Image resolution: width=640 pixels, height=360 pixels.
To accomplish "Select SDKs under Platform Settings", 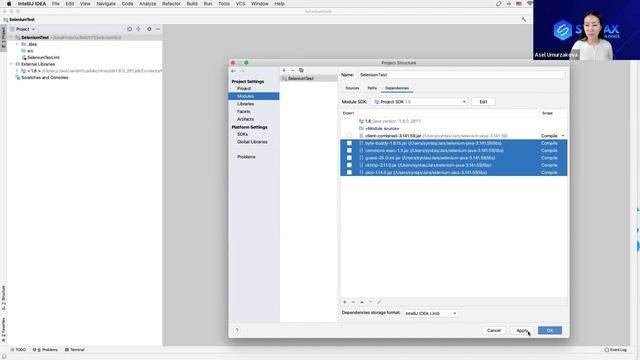I will pos(242,134).
